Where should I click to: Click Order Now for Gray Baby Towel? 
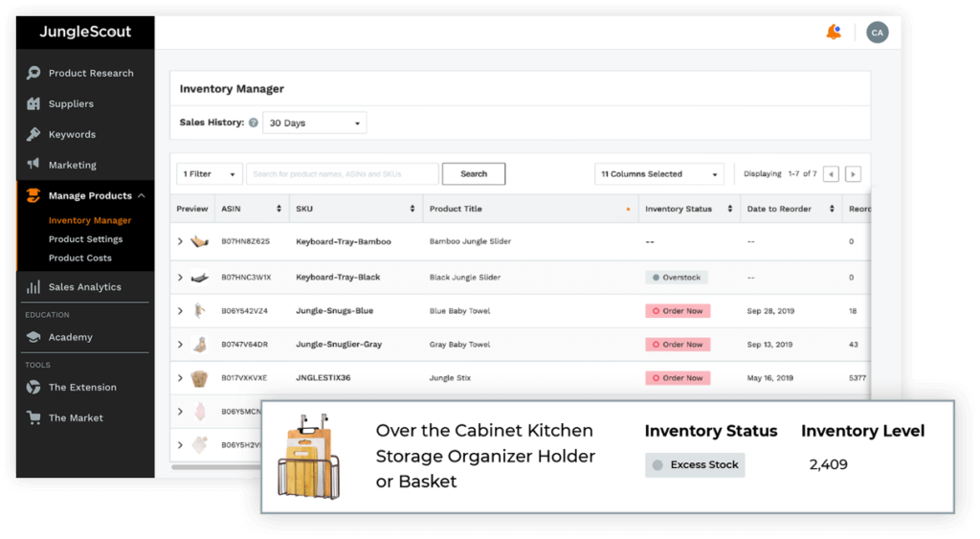coord(678,344)
